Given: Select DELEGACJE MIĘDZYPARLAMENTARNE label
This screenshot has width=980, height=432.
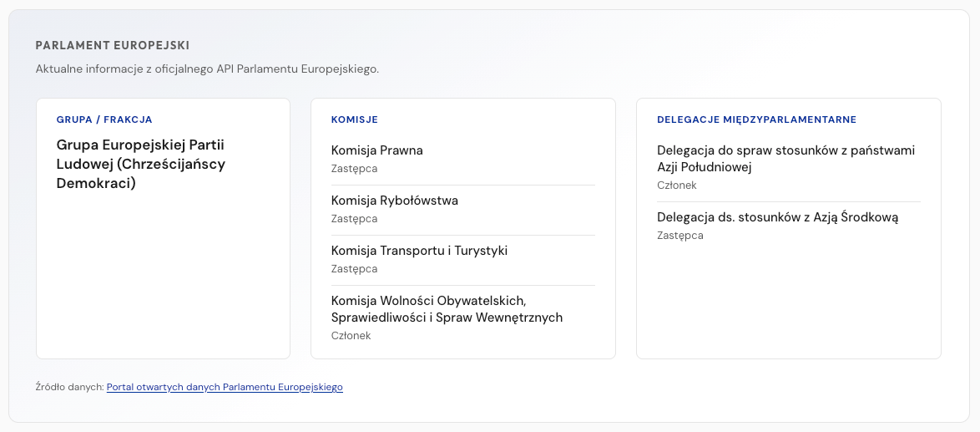Looking at the screenshot, I should coord(756,119).
